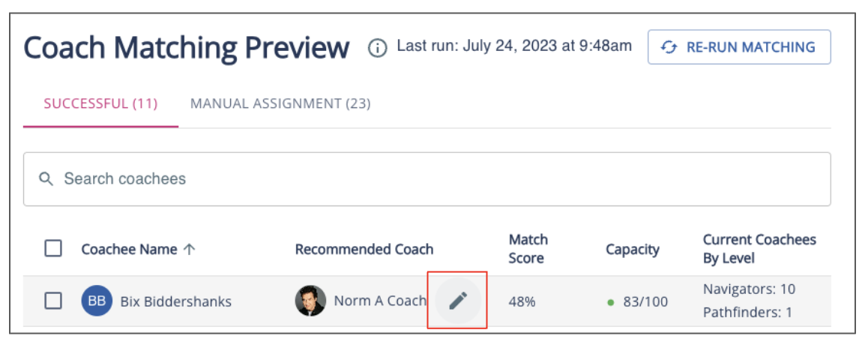
Task: Click the BB initials avatar
Action: pyautogui.click(x=97, y=301)
